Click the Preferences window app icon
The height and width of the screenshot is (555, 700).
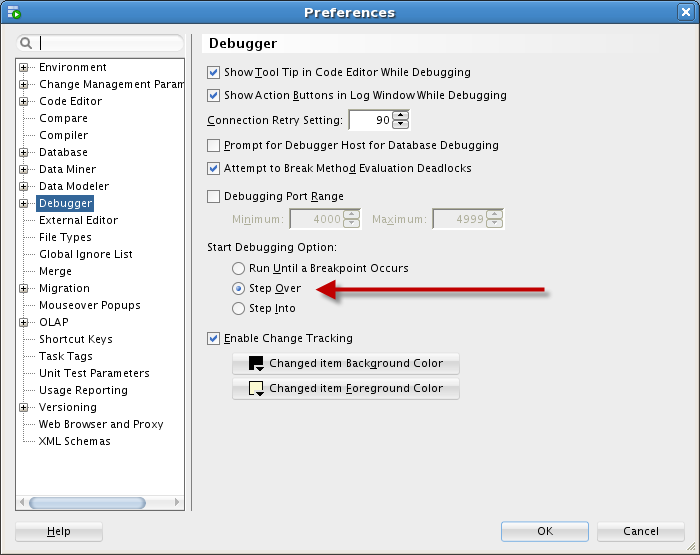click(14, 12)
